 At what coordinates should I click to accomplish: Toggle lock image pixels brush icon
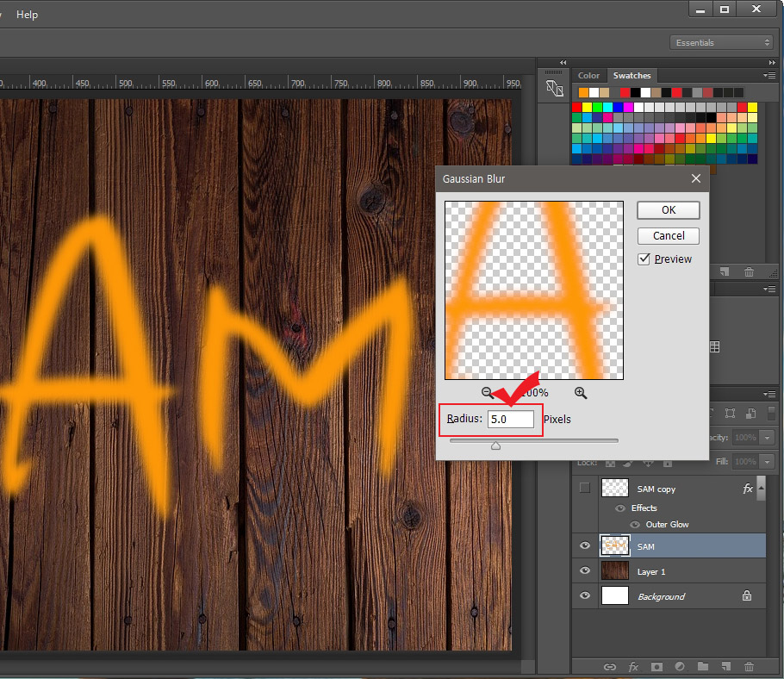629,464
